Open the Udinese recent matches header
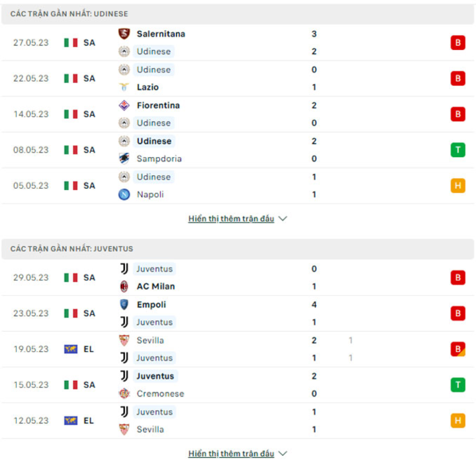This screenshot has width=476, height=470. pos(68,14)
